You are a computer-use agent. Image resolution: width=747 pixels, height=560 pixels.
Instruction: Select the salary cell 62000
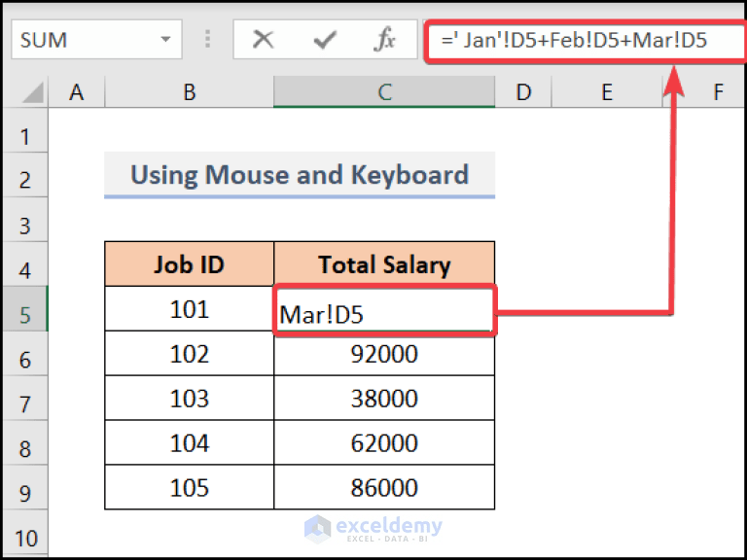pyautogui.click(x=384, y=443)
